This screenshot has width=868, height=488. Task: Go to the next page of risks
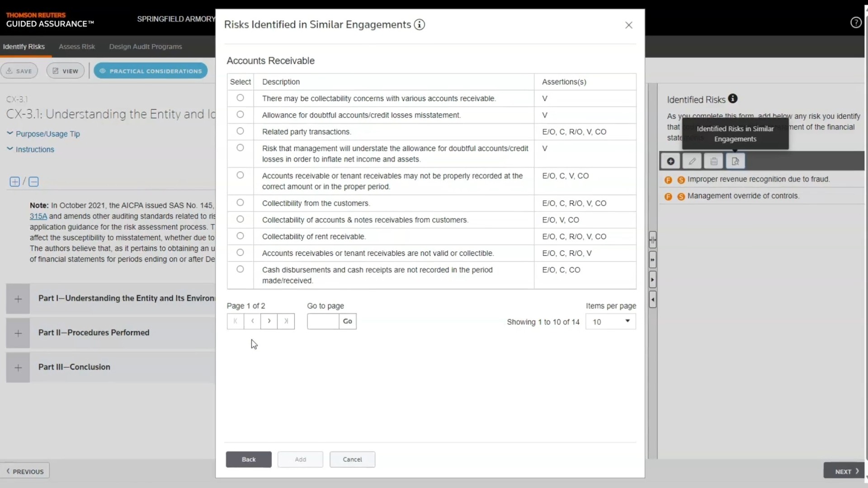269,321
